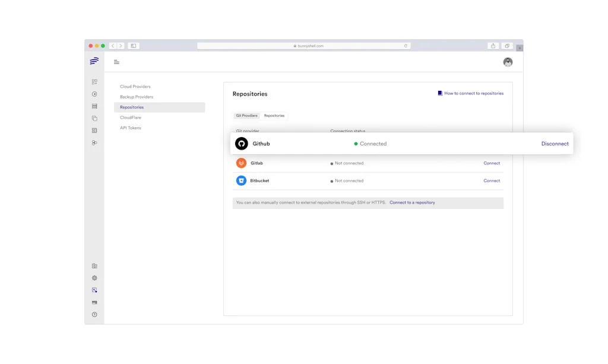Select the highlighted integrations sidebar icon
This screenshot has height=364, width=608.
coord(94,290)
